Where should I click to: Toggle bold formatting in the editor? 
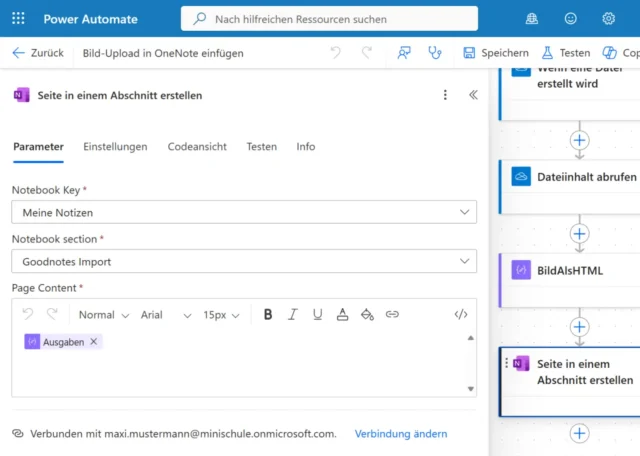click(x=268, y=314)
